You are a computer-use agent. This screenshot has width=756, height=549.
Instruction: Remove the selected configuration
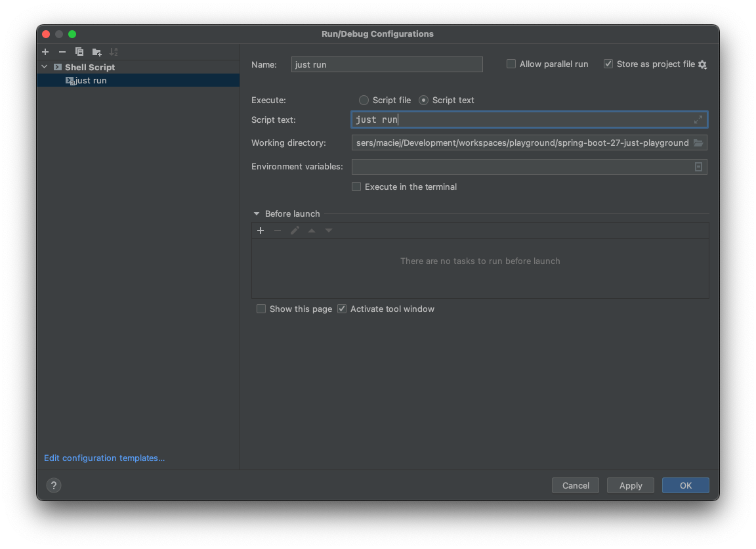(x=62, y=52)
